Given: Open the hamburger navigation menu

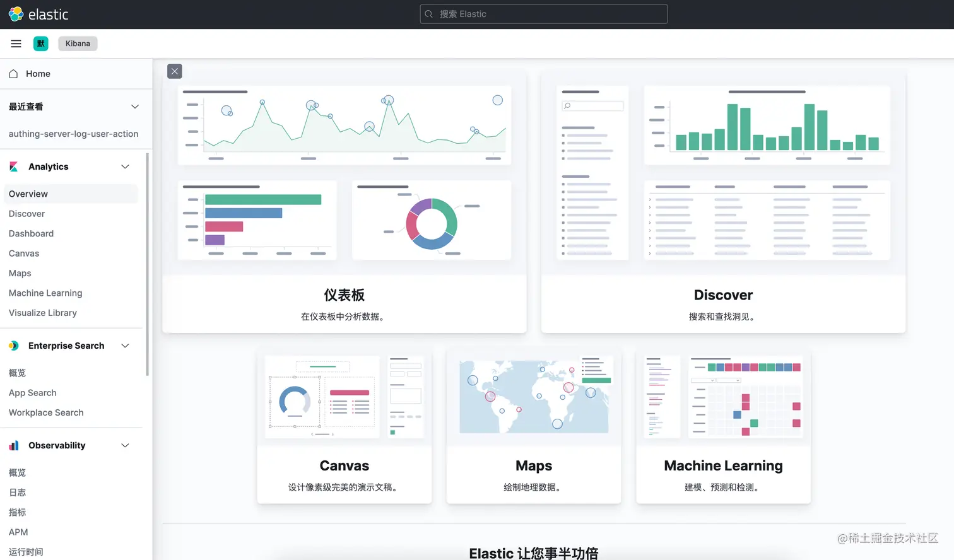Looking at the screenshot, I should coord(16,44).
